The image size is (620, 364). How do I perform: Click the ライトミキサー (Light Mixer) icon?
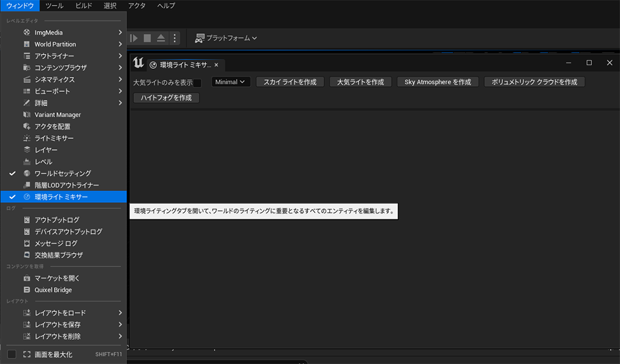click(27, 138)
